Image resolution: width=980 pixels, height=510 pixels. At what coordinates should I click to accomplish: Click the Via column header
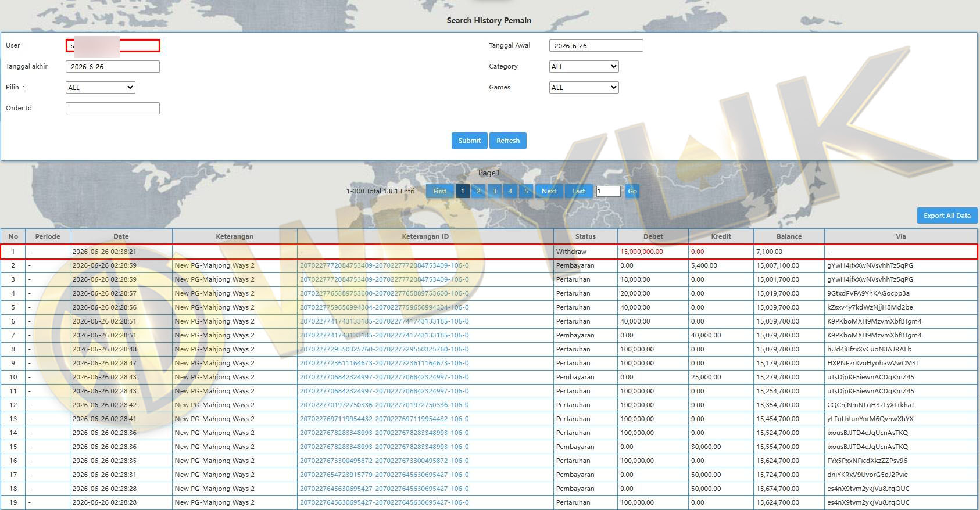[x=901, y=236]
